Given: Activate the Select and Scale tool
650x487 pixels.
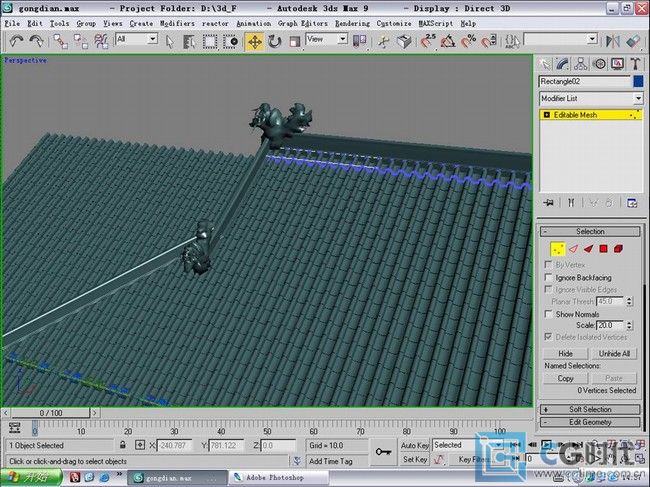Looking at the screenshot, I should [295, 41].
